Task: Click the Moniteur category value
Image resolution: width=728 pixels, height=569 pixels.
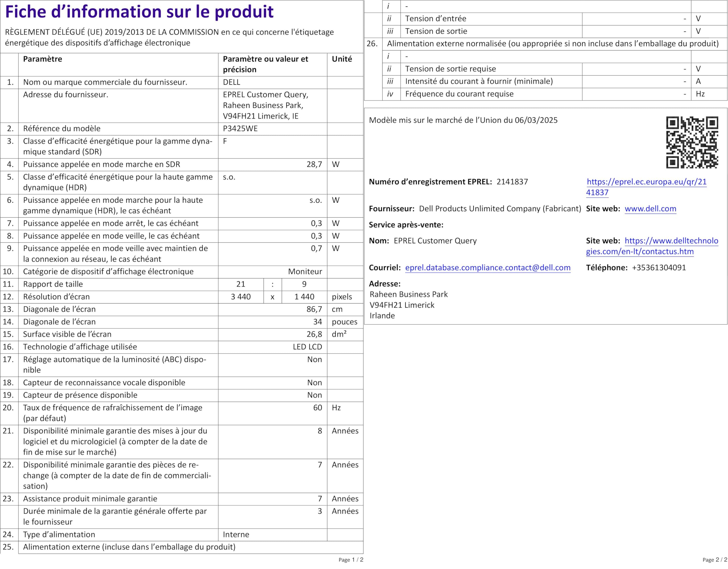Action: pos(305,272)
